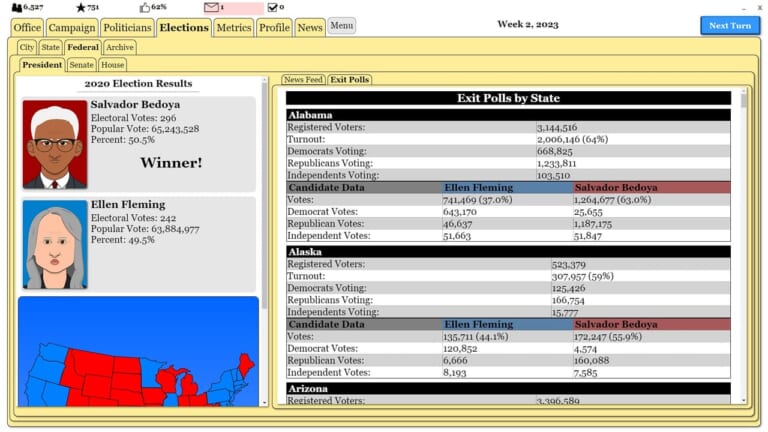Click the checkbox tasks icon
The width and height of the screenshot is (768, 432).
pyautogui.click(x=272, y=7)
